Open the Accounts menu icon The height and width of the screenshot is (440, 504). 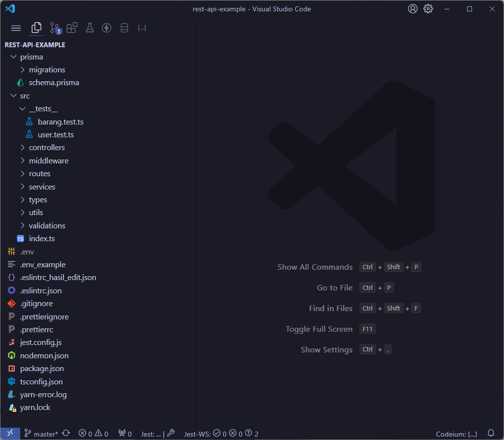(413, 9)
